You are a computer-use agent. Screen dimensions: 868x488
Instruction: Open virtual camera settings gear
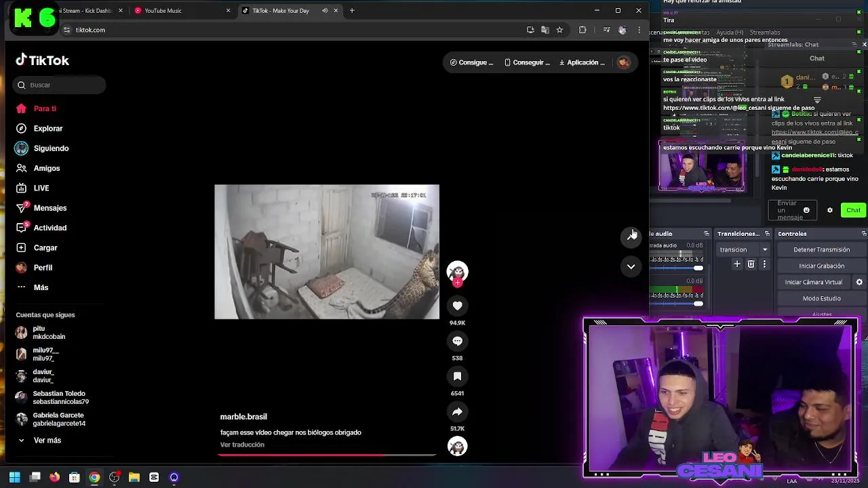[x=859, y=282]
